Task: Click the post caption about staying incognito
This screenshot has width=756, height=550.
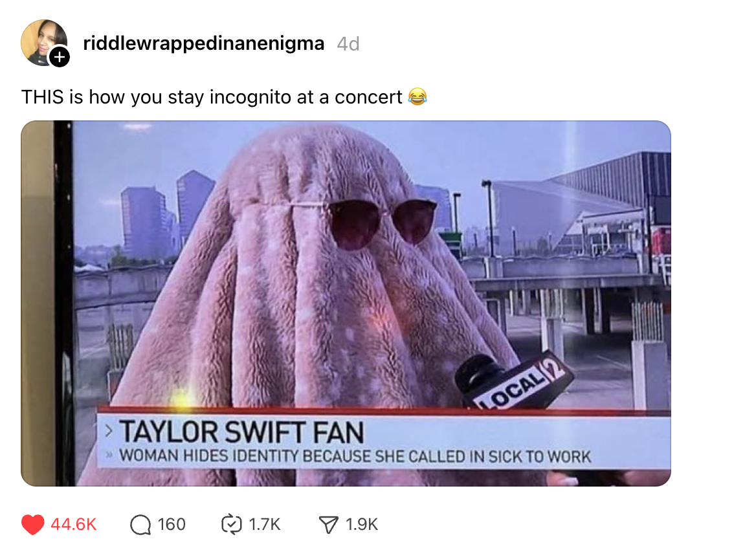Action: 211,97
